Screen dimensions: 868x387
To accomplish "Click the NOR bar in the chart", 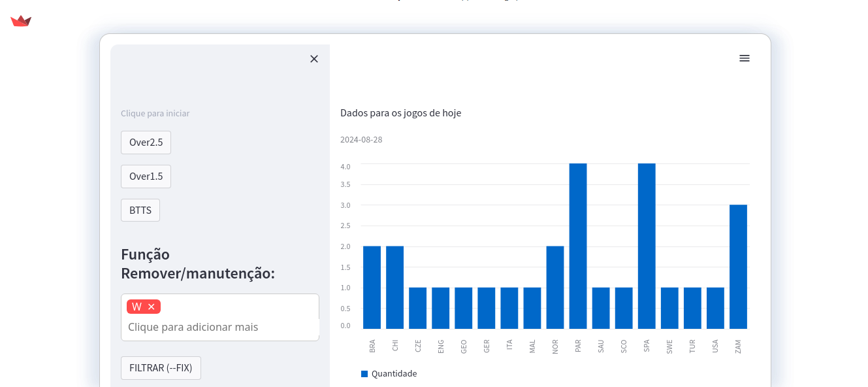I will (x=555, y=288).
